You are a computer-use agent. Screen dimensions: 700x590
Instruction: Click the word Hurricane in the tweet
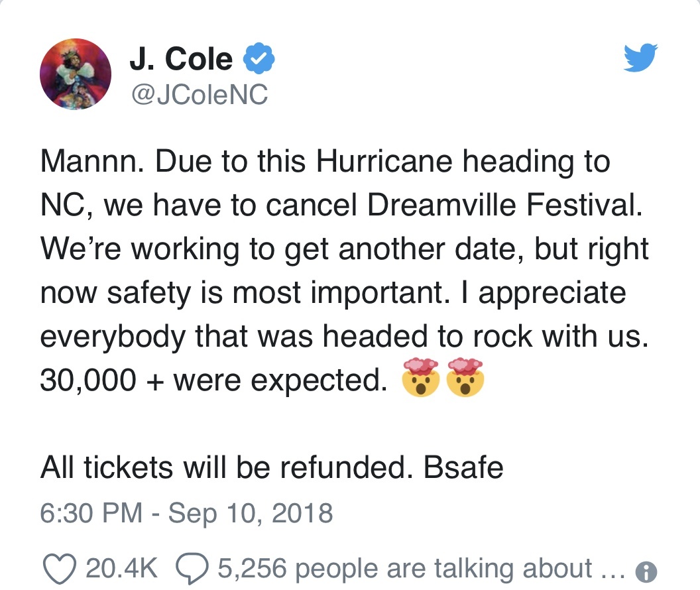(384, 161)
